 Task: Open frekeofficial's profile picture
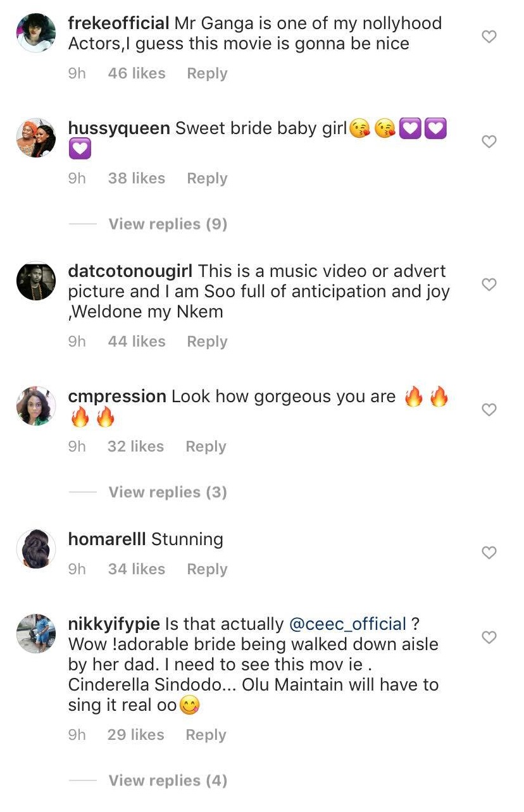(x=35, y=33)
